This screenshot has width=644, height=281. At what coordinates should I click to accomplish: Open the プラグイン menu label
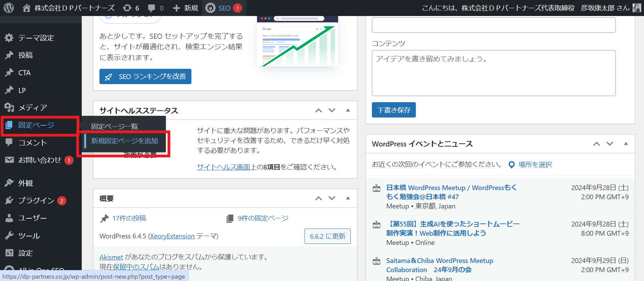pyautogui.click(x=36, y=200)
